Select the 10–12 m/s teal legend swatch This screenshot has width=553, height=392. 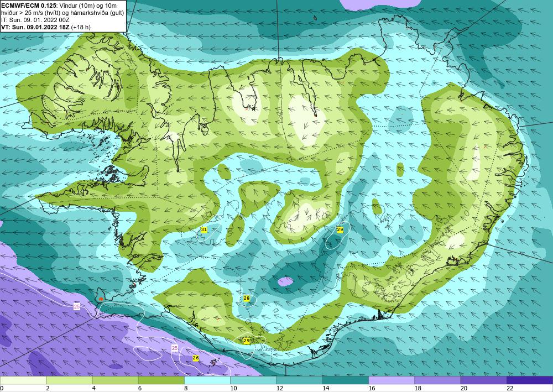tap(253, 380)
